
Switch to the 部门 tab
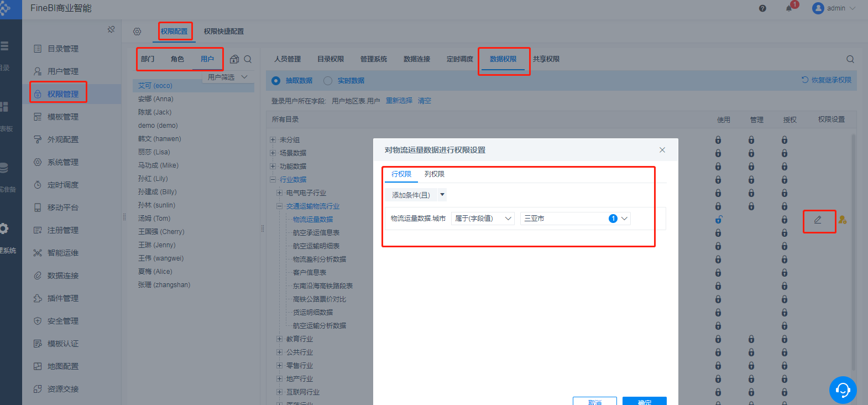point(148,59)
